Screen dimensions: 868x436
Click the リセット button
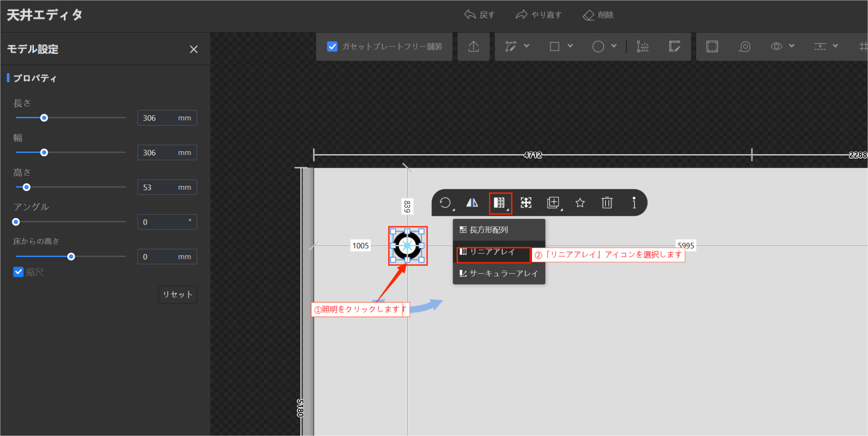pos(178,294)
